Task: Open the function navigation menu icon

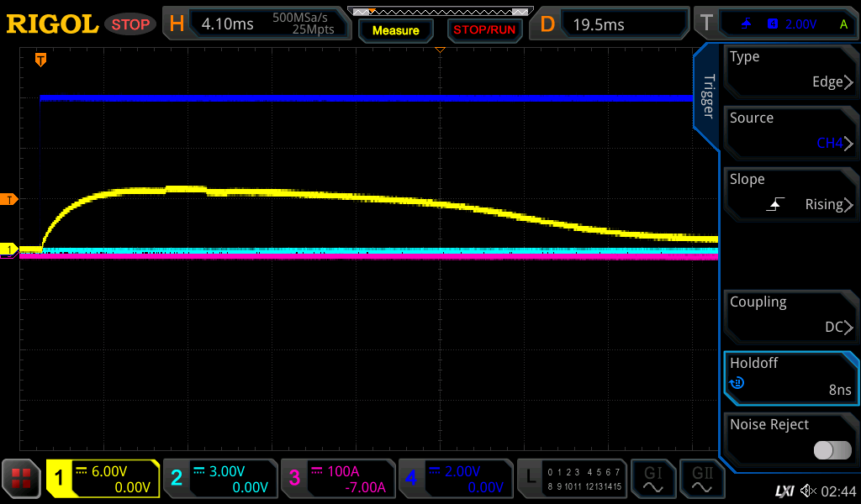Action: 22,479
